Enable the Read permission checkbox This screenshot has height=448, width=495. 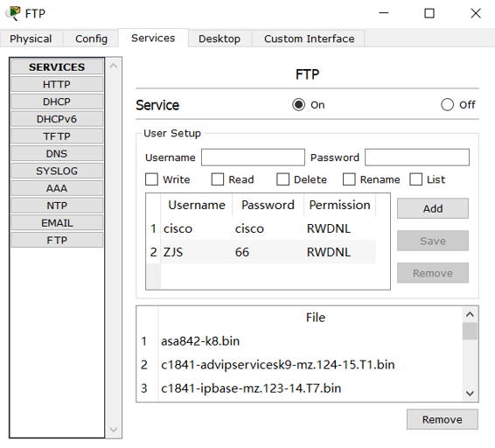pos(218,179)
